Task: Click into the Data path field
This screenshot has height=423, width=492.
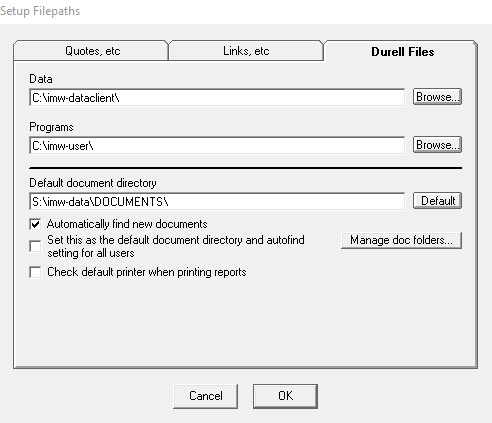Action: click(217, 97)
